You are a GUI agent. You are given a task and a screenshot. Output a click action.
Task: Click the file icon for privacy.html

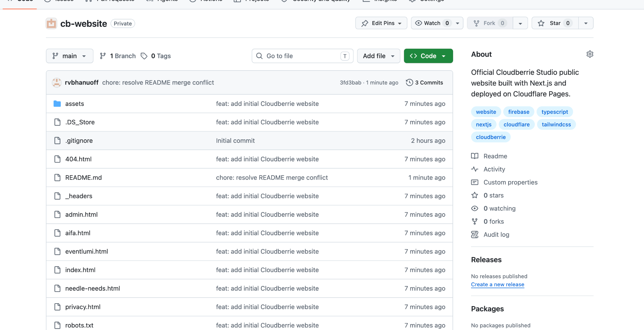[57, 307]
